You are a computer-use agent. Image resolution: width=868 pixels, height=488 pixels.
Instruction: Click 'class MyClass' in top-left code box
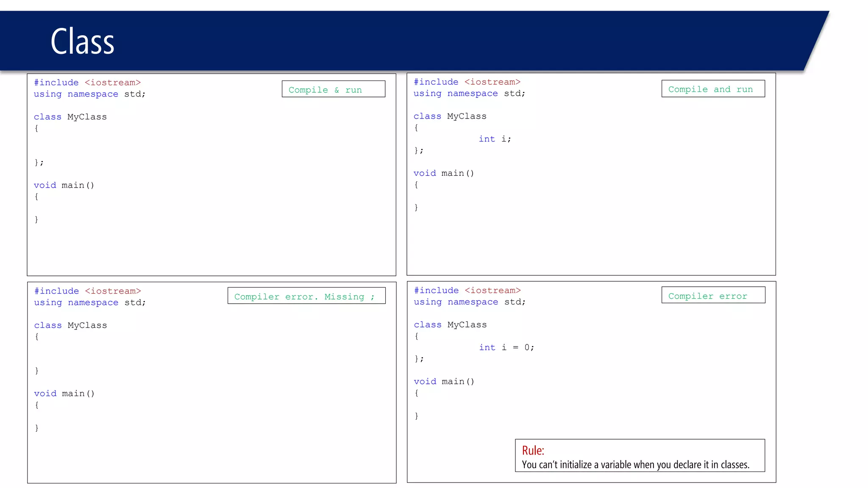click(x=70, y=117)
